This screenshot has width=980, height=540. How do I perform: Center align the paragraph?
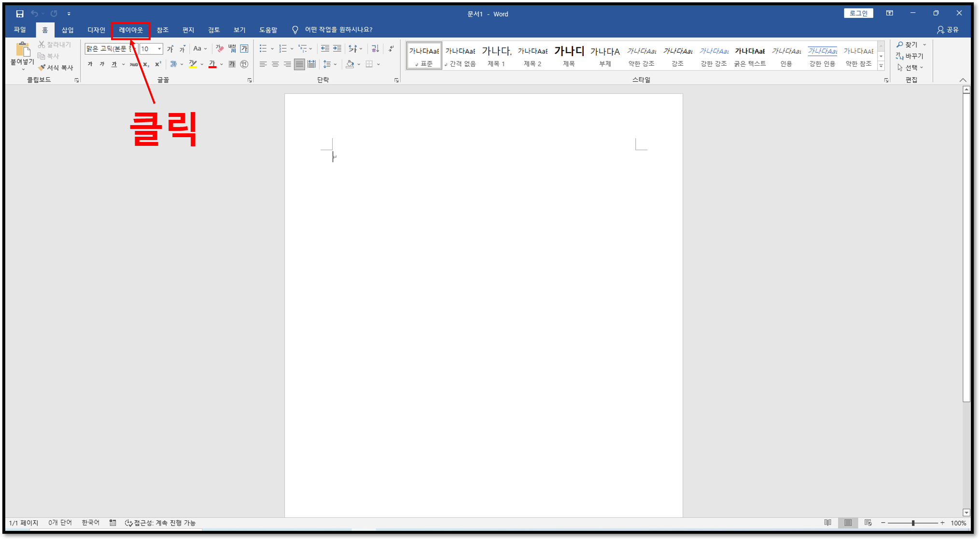[275, 64]
